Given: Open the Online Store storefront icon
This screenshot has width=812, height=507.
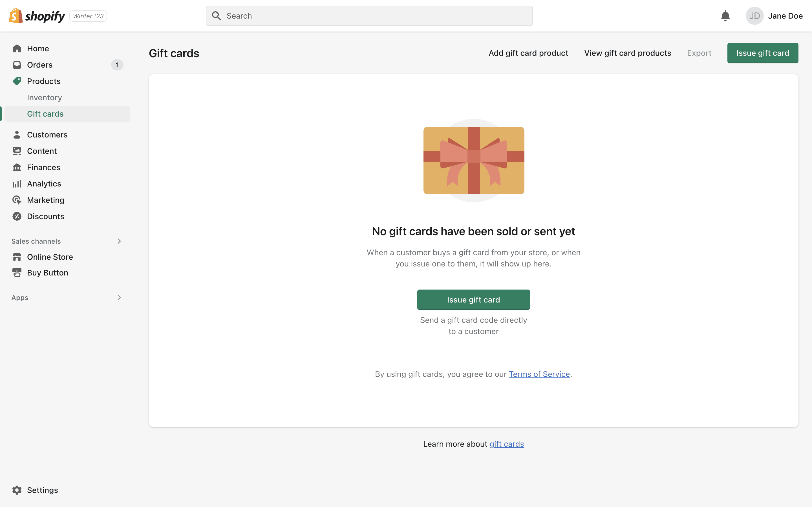Looking at the screenshot, I should tap(17, 257).
